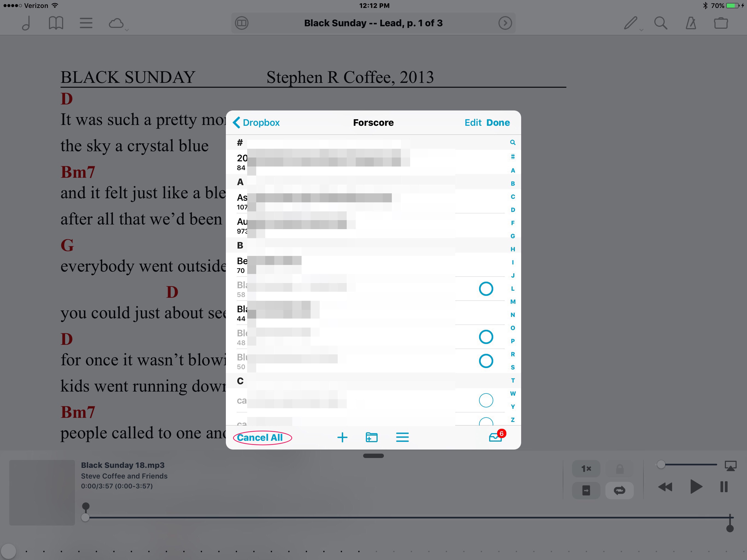Tap the new folder icon

tap(372, 437)
